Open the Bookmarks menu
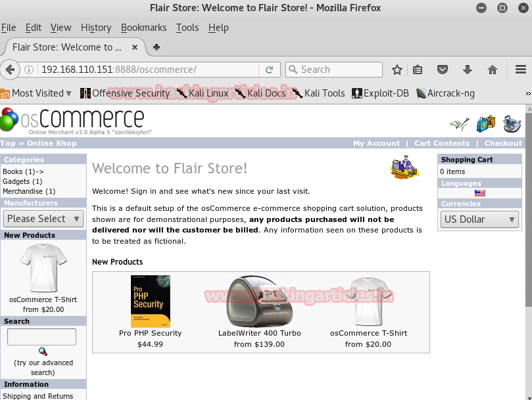The image size is (532, 400). (143, 28)
